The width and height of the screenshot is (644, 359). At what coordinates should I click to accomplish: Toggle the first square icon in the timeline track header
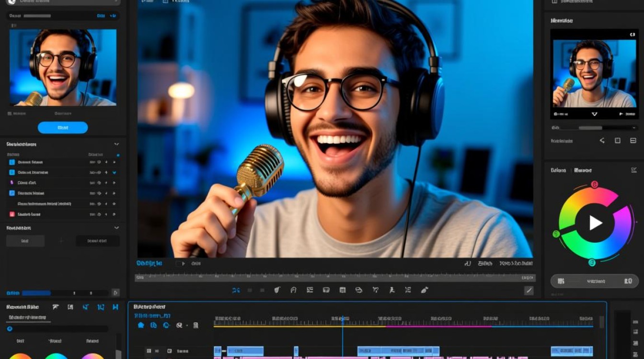(149, 351)
